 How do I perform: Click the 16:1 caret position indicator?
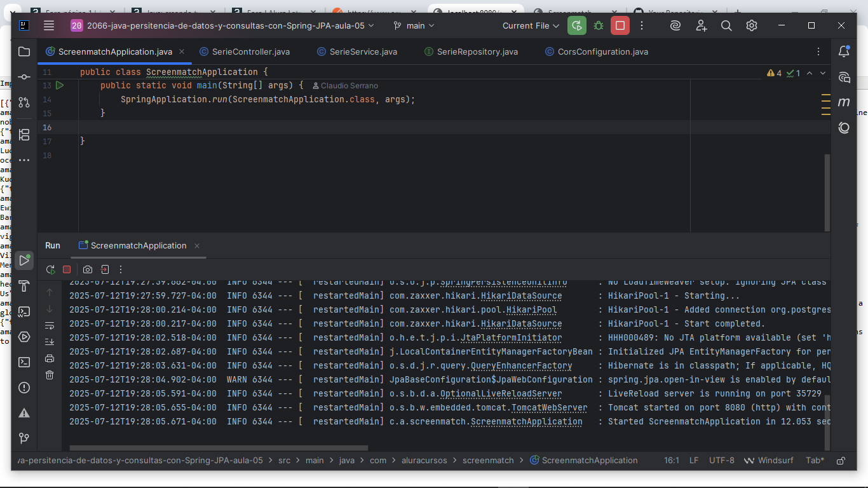pyautogui.click(x=672, y=460)
